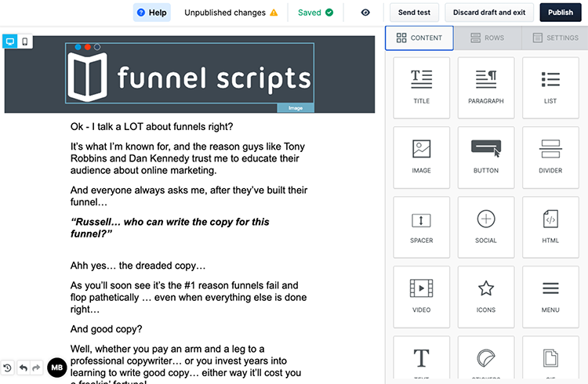Select the Paragraph content block

point(485,85)
